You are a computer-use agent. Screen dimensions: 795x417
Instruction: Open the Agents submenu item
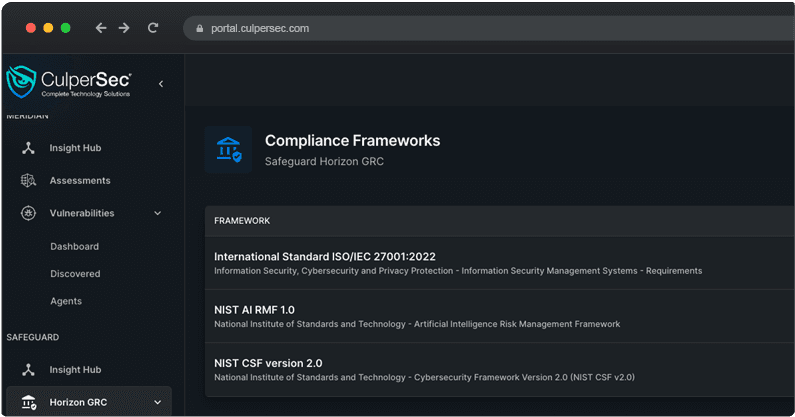(x=66, y=301)
